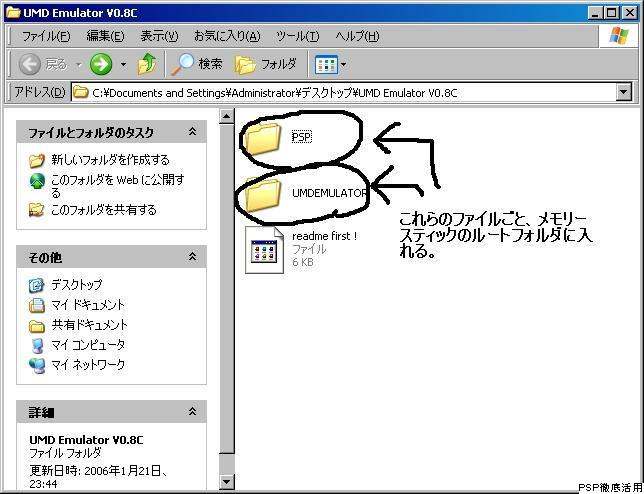Toggle the Folders (フォルダ) pane
This screenshot has height=494, width=644.
[266, 64]
